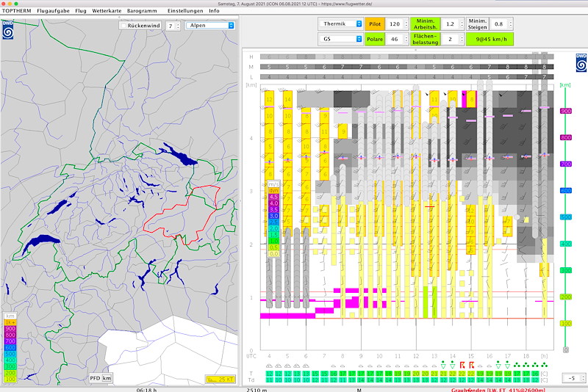Open the GS dropdown

340,39
